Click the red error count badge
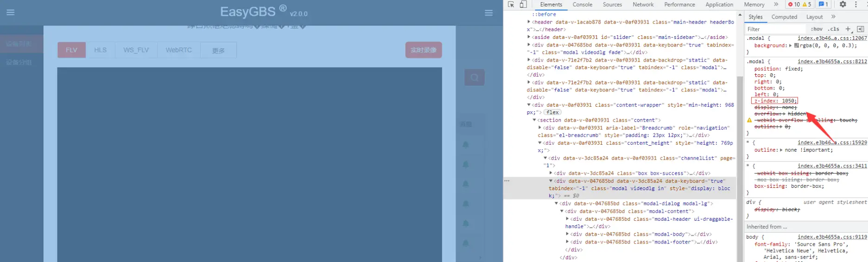 point(793,5)
